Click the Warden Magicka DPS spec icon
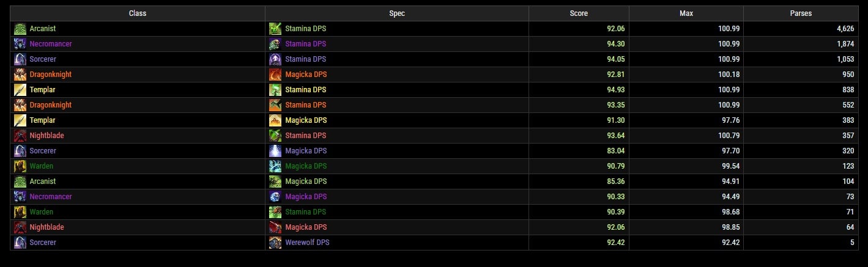Image resolution: width=868 pixels, height=267 pixels. 275,166
